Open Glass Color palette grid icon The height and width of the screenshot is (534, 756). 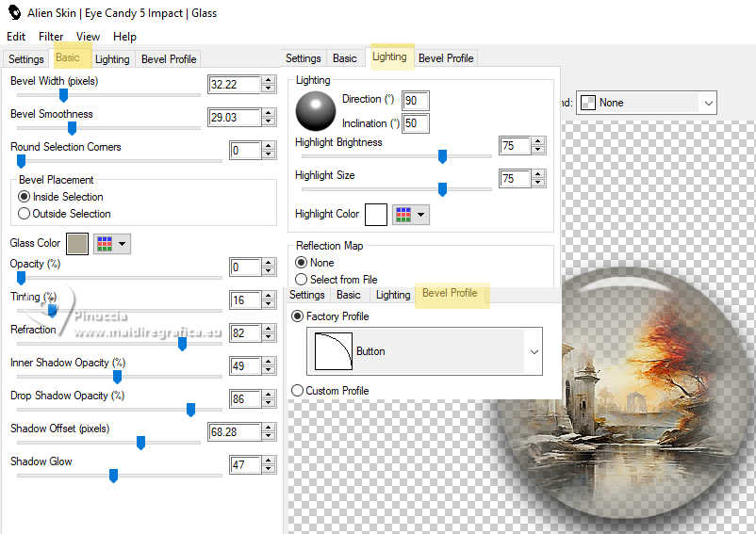tap(105, 244)
